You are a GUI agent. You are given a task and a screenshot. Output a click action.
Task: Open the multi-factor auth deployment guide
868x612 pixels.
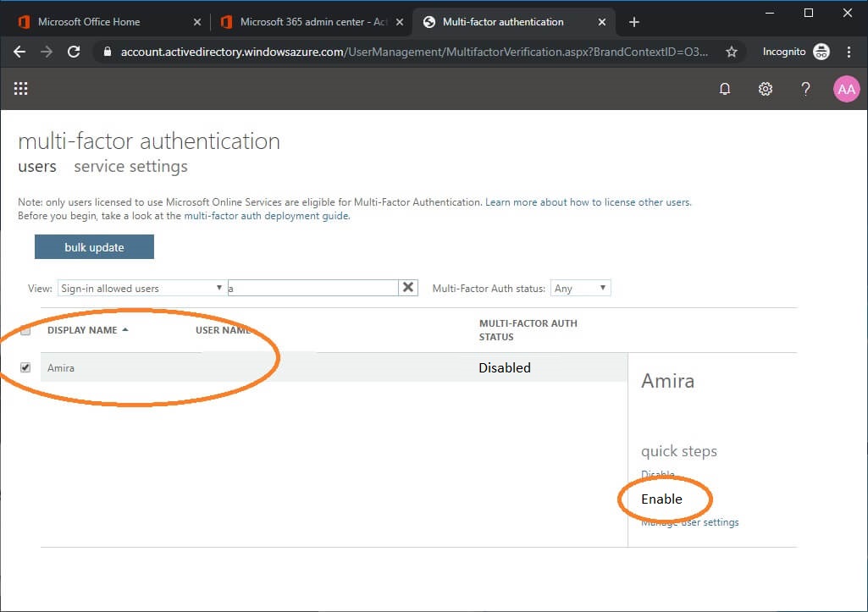coord(266,216)
